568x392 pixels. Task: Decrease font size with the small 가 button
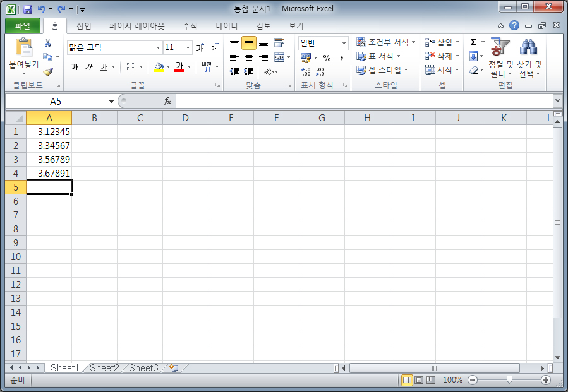tap(214, 47)
